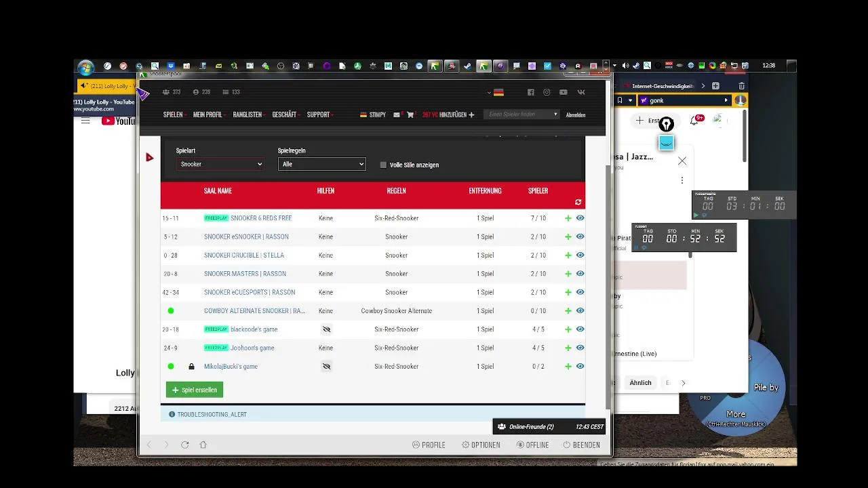Watch MikolajBucki's game via eye icon
This screenshot has width=868, height=488.
[x=580, y=367]
